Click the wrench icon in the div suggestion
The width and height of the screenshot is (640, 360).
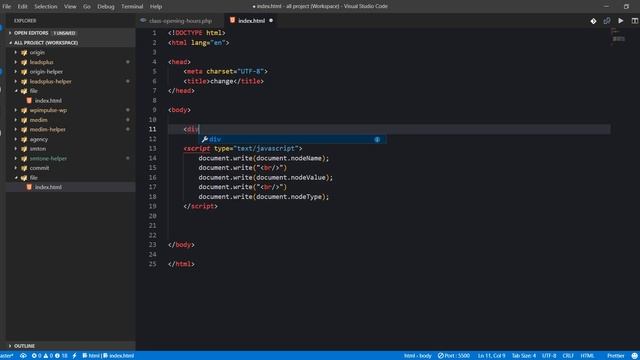(x=204, y=139)
